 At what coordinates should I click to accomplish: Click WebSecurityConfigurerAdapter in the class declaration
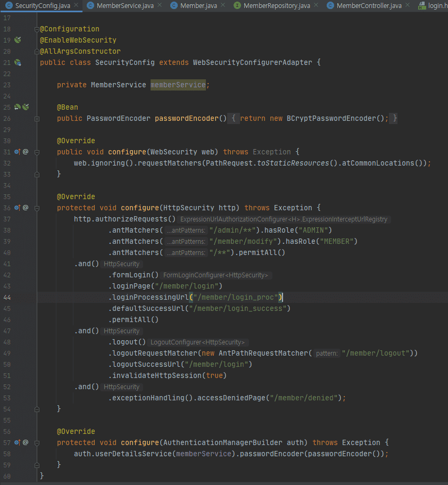click(252, 62)
